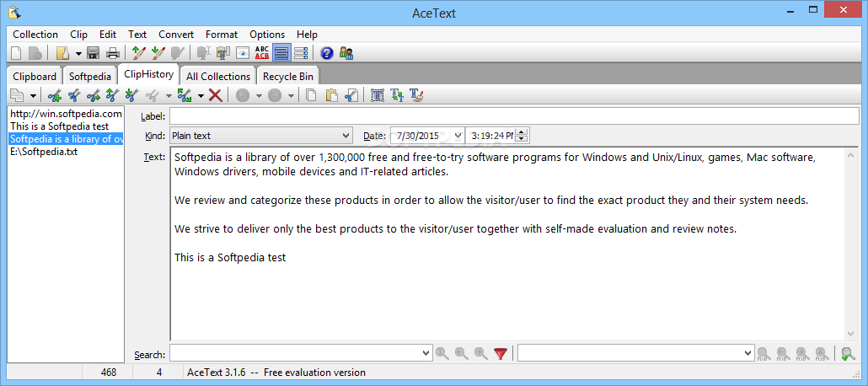Select the http://win.softpedia.com clip
Image resolution: width=868 pixels, height=386 pixels.
click(x=66, y=114)
